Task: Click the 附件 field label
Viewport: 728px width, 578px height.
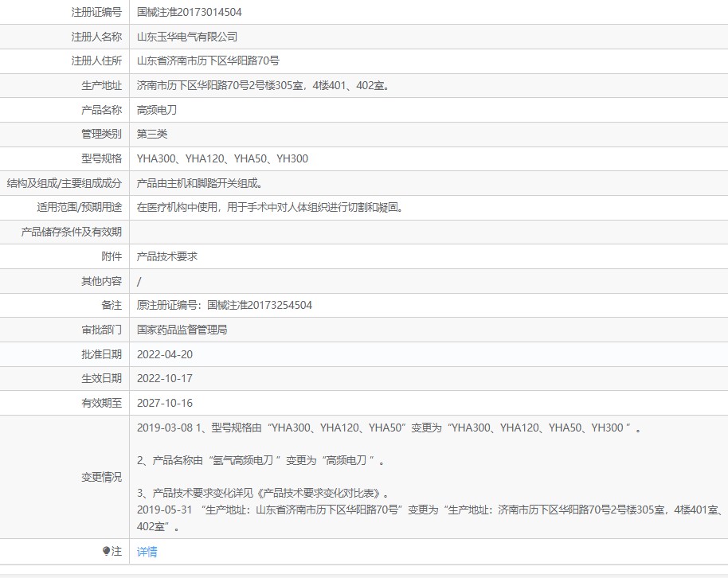Action: coord(112,256)
